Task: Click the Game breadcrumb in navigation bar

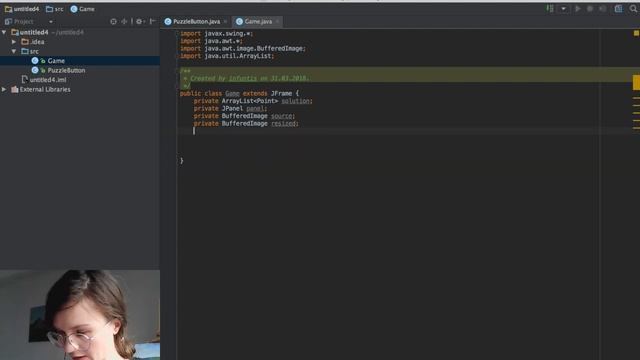Action: (82, 9)
